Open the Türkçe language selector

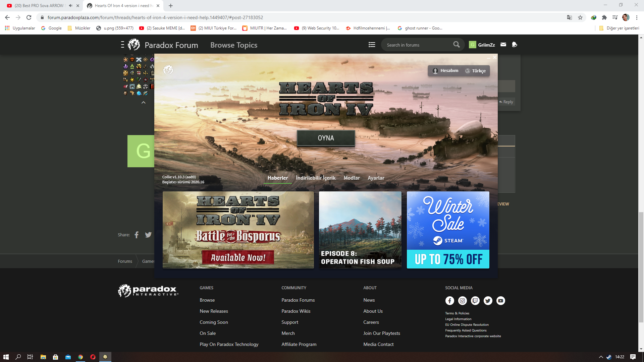tap(475, 71)
